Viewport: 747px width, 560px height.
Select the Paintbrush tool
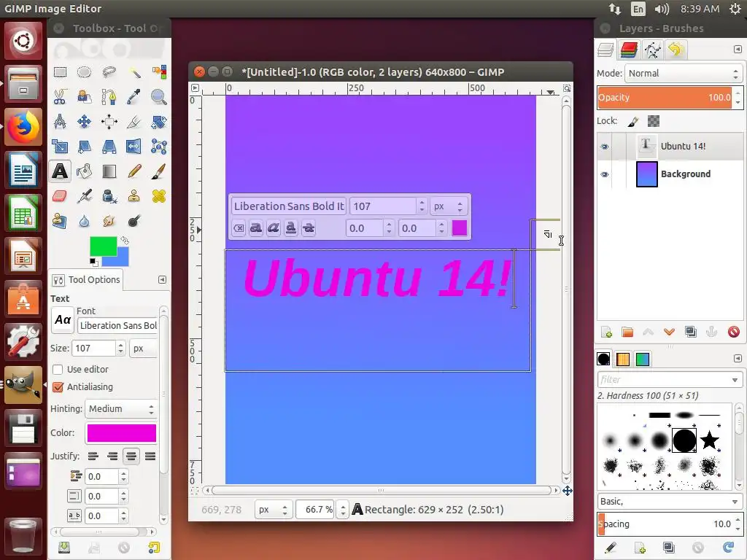pyautogui.click(x=158, y=171)
